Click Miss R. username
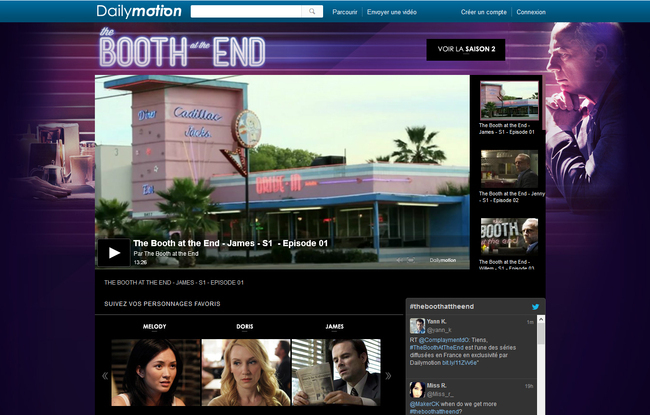Viewport: 650px width, 415px height. [x=437, y=386]
